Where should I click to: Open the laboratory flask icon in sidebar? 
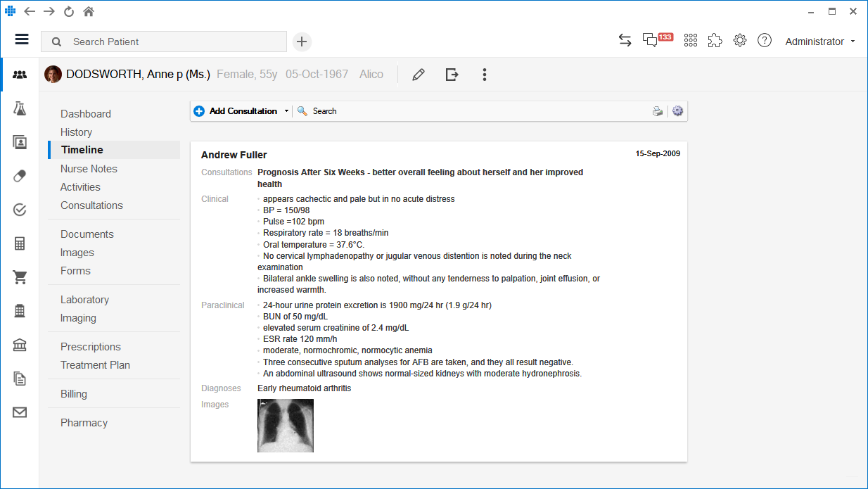click(20, 108)
